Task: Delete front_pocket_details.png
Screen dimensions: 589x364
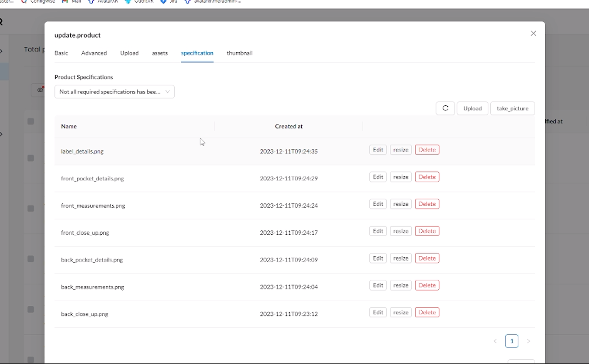Action: click(427, 177)
